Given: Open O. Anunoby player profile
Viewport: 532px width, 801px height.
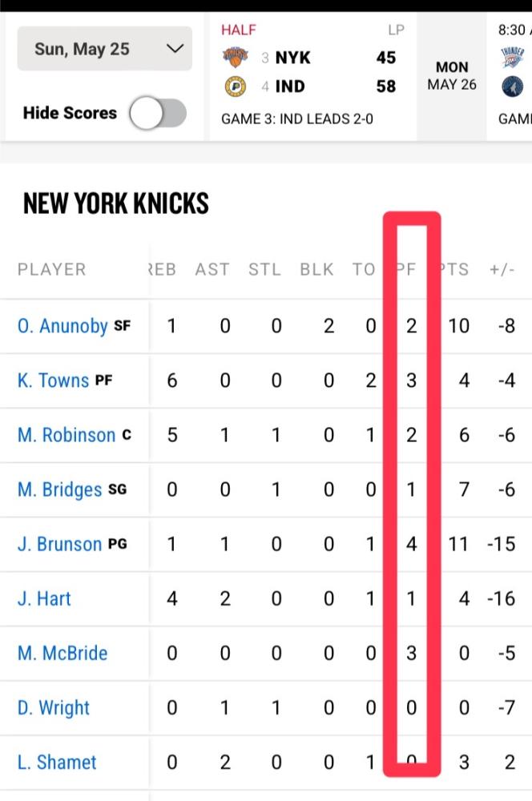Looking at the screenshot, I should point(62,326).
